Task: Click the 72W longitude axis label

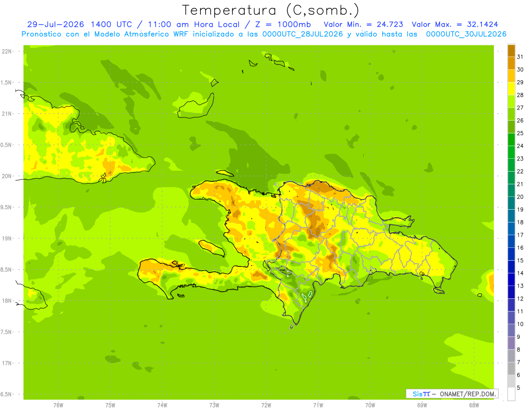Action: pyautogui.click(x=266, y=405)
